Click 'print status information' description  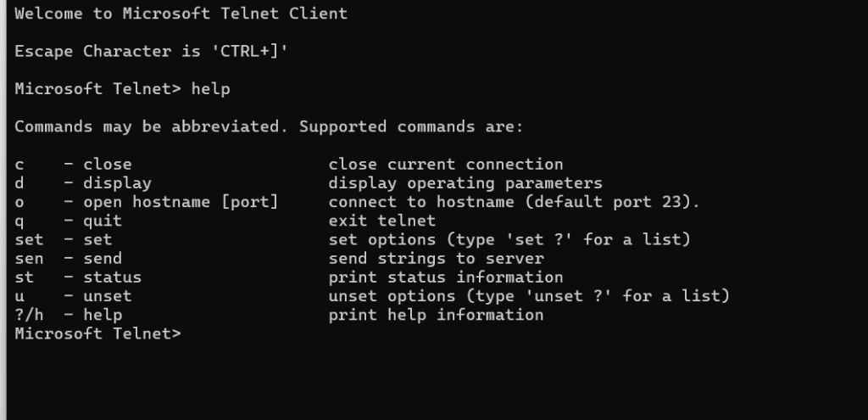coord(446,277)
